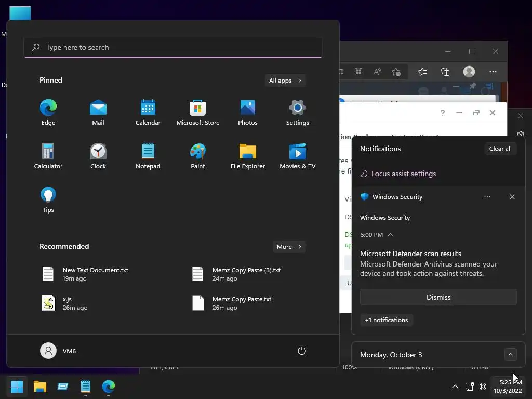This screenshot has height=399, width=532.
Task: Add this page to favorites in Edge
Action: (396, 72)
